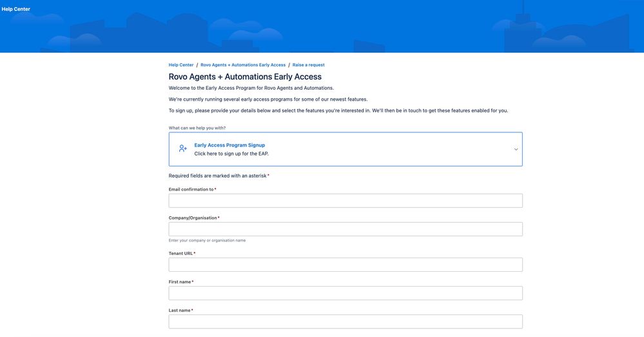Screen dimensions: 644x337
Task: Click the Company/Organisation label
Action: click(x=193, y=218)
